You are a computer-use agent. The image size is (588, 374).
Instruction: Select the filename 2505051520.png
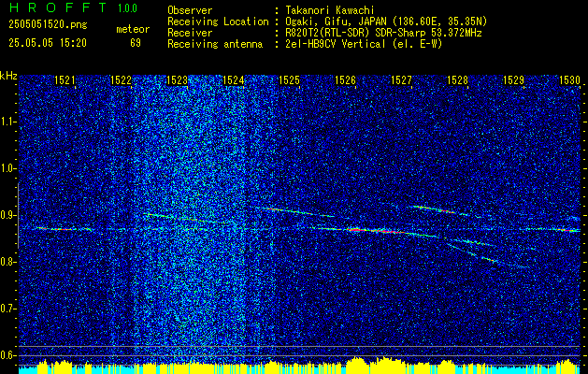[48, 25]
